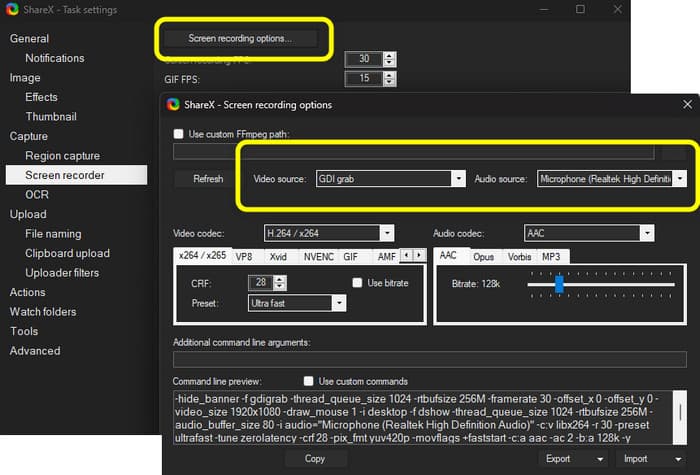
Task: Switch to the NVENC tab
Action: pyautogui.click(x=318, y=257)
